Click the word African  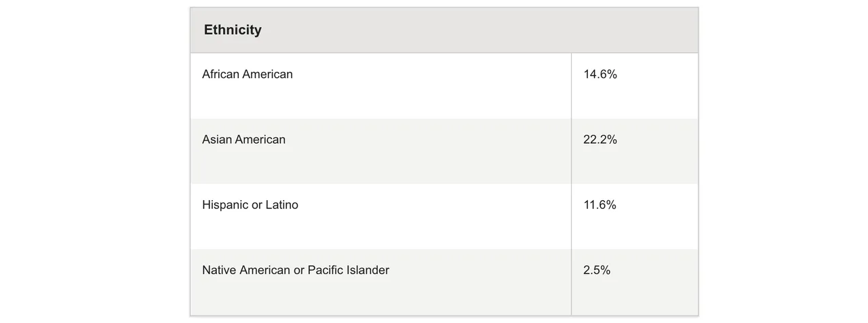tap(220, 74)
